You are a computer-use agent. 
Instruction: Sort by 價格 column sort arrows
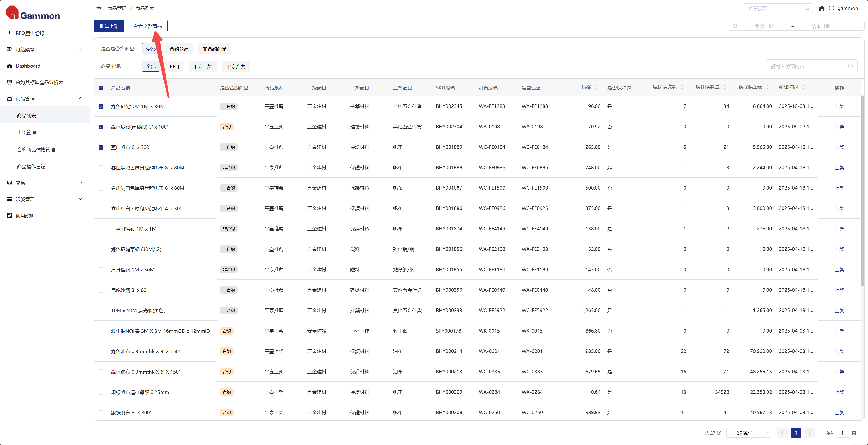click(596, 87)
